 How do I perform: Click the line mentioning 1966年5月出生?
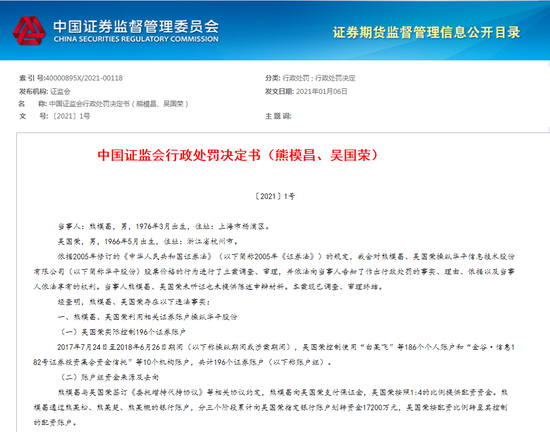(148, 241)
